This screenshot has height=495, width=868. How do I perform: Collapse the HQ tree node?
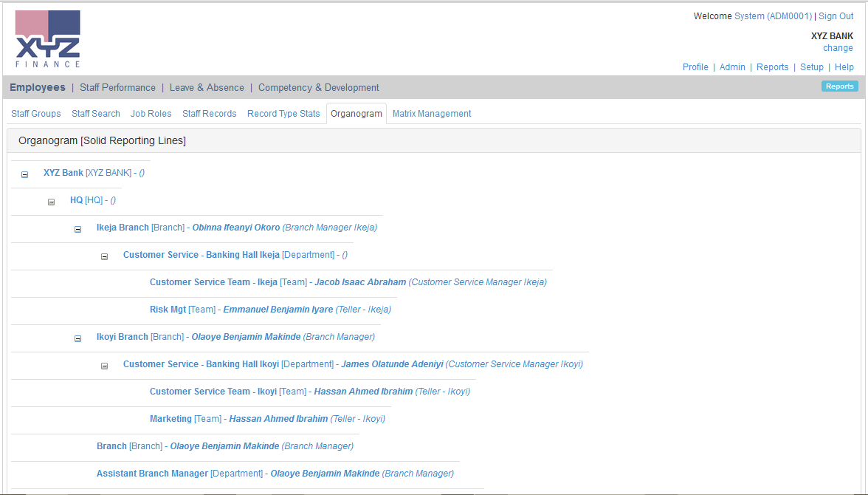pyautogui.click(x=51, y=202)
